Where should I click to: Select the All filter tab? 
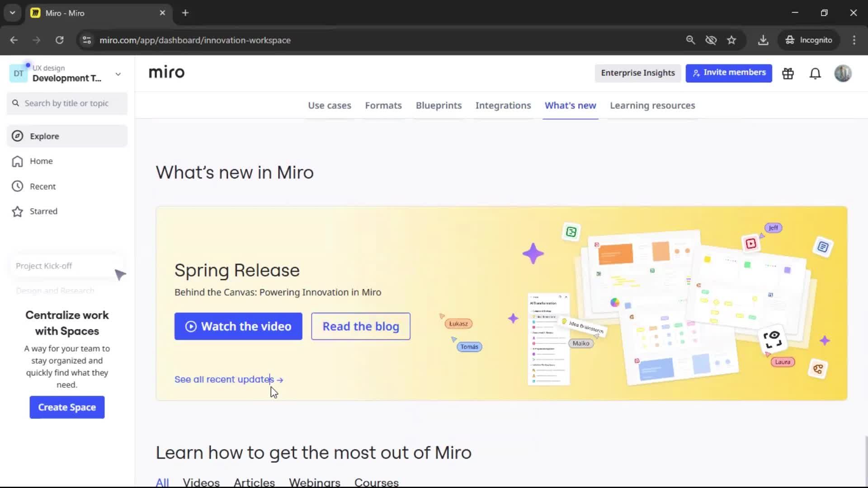162,482
